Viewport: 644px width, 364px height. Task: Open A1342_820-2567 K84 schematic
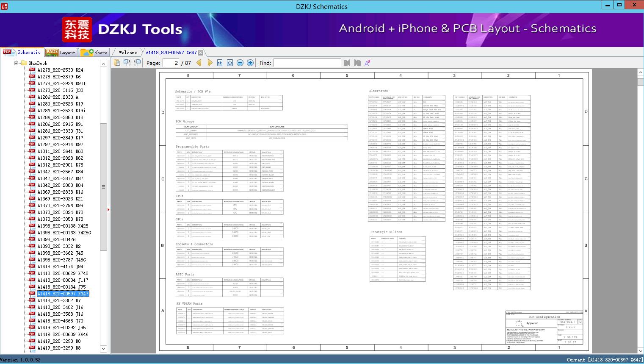(x=60, y=172)
